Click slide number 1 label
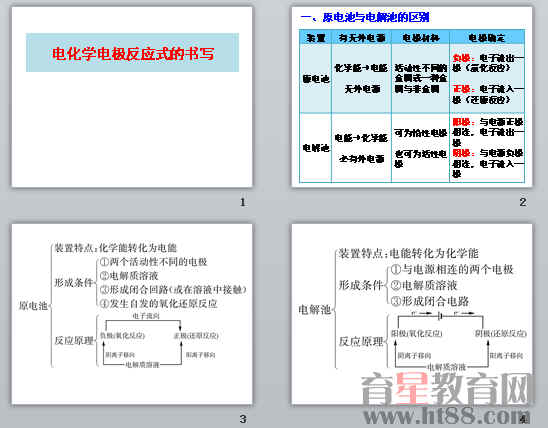Viewport: 548px width, 428px height. [x=243, y=202]
